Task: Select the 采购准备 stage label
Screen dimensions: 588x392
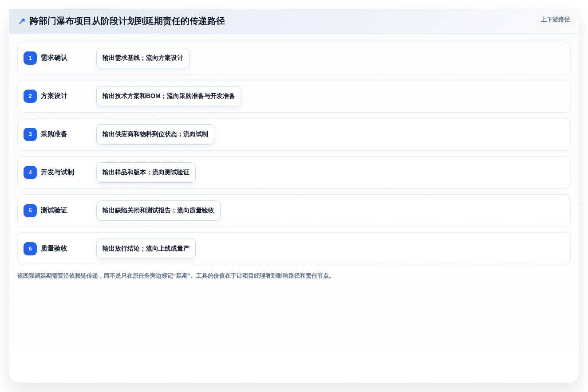Action: (54, 134)
